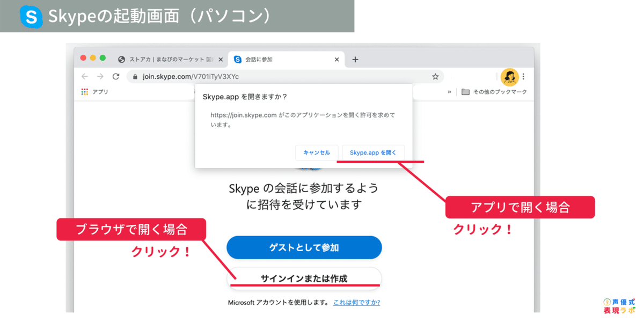Expand the hidden bookmarks chevron
The width and height of the screenshot is (644, 322).
[x=450, y=92]
